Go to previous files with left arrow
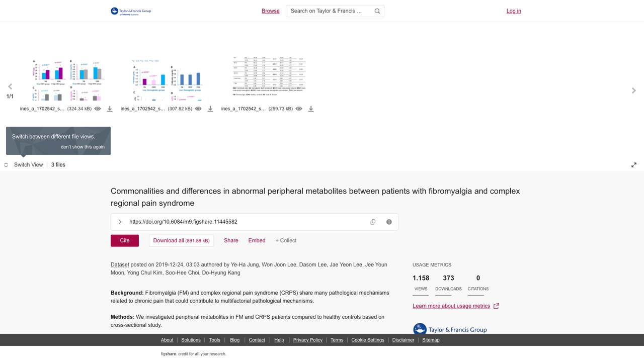This screenshot has width=644, height=362. coord(10,86)
